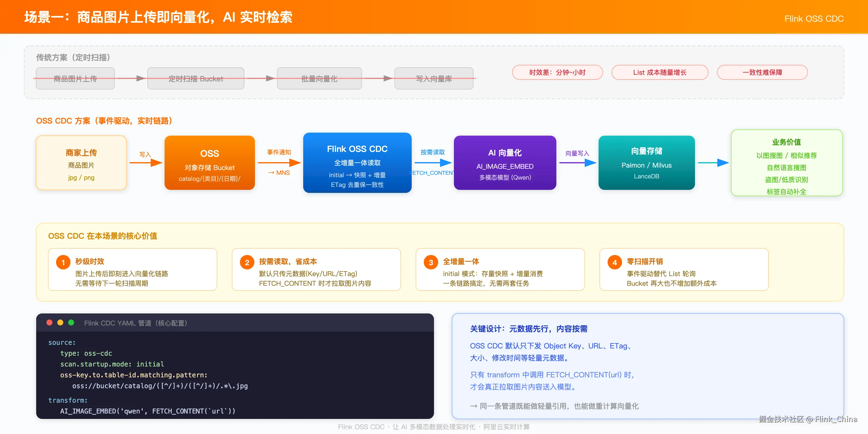
Task: Click the 向量写入 arrow label
Action: 577,153
